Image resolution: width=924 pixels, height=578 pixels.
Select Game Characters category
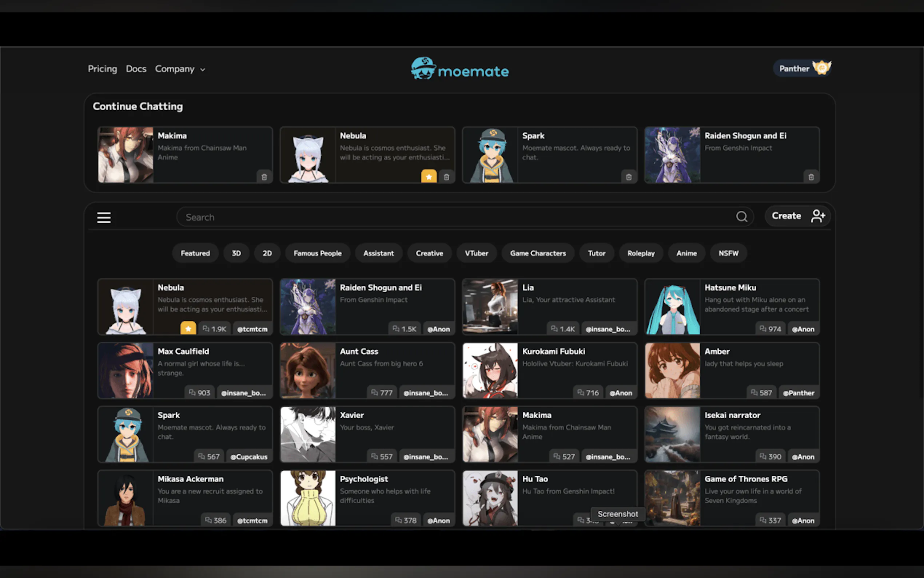[538, 253]
